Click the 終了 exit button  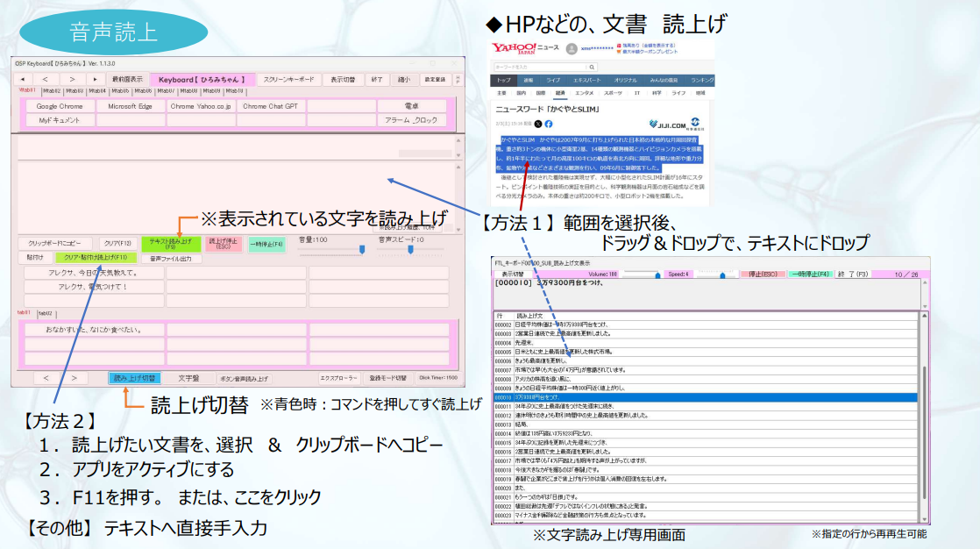point(377,80)
